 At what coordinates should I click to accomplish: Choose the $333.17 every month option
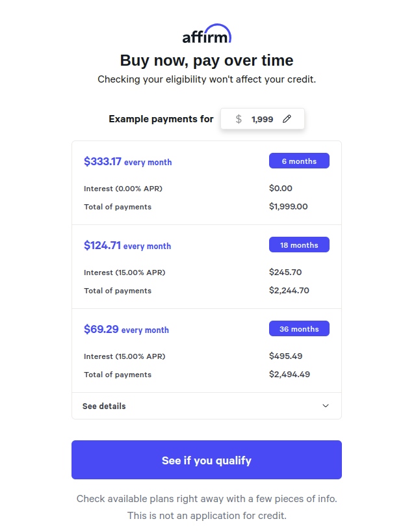pyautogui.click(x=127, y=162)
